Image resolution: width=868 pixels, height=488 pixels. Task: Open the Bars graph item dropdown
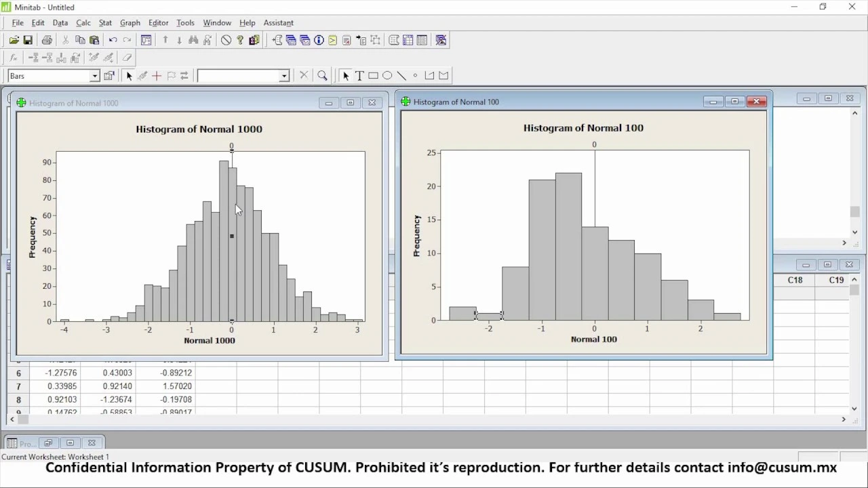coord(95,76)
